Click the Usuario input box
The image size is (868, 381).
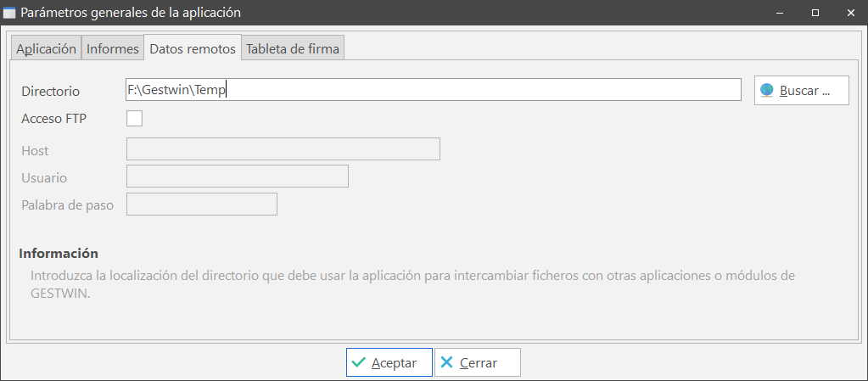[237, 176]
